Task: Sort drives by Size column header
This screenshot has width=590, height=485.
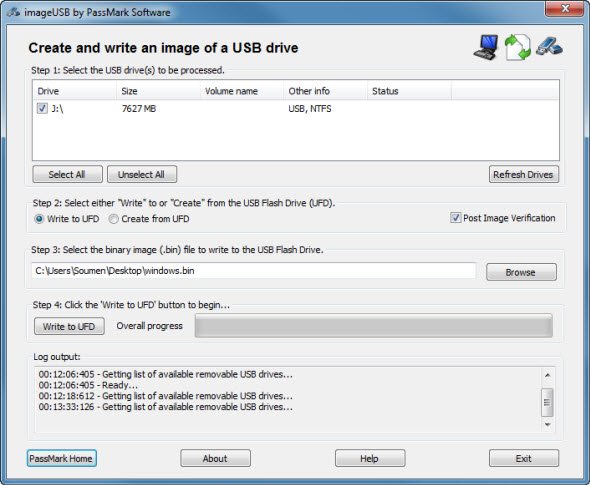Action: 158,91
